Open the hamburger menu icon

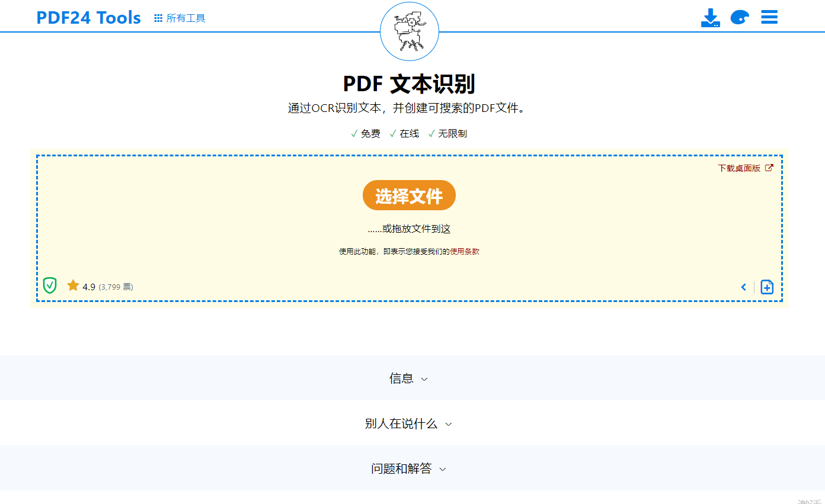769,17
